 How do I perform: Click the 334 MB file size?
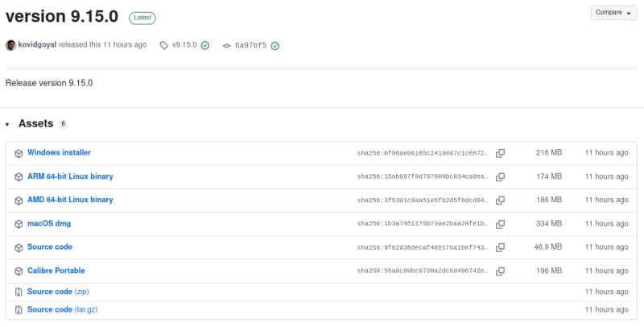(549, 224)
